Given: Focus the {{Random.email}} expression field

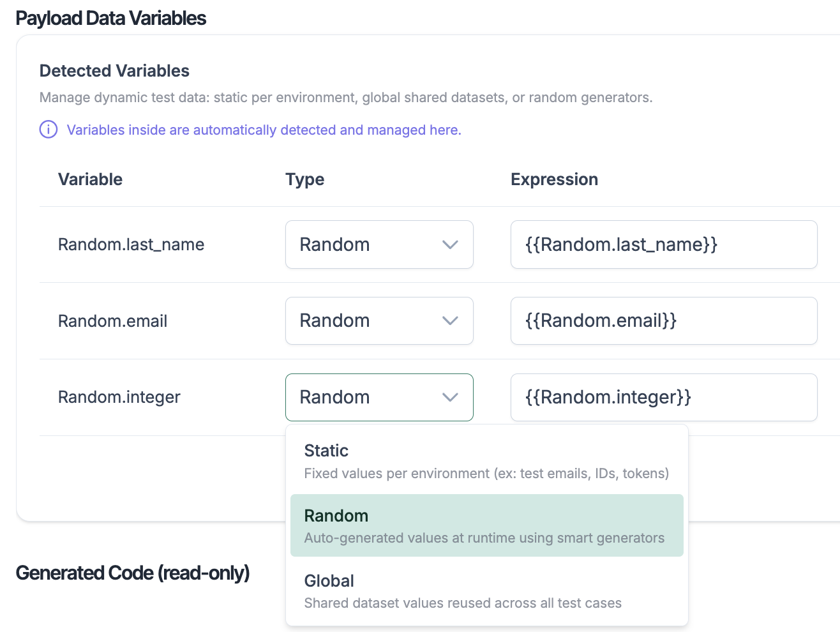Looking at the screenshot, I should pos(663,320).
